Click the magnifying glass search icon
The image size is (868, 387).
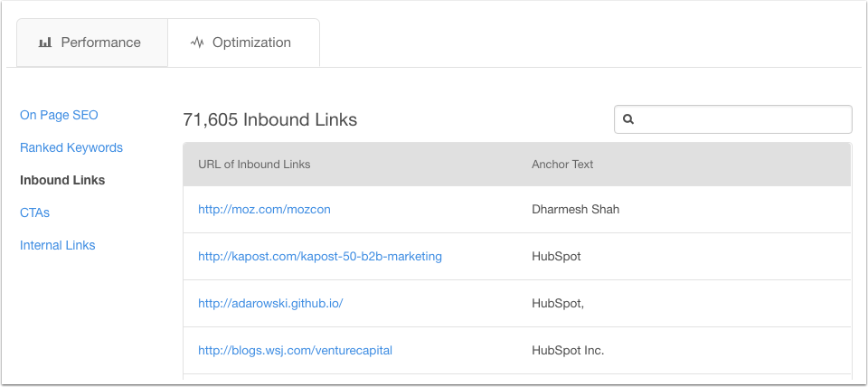(628, 119)
